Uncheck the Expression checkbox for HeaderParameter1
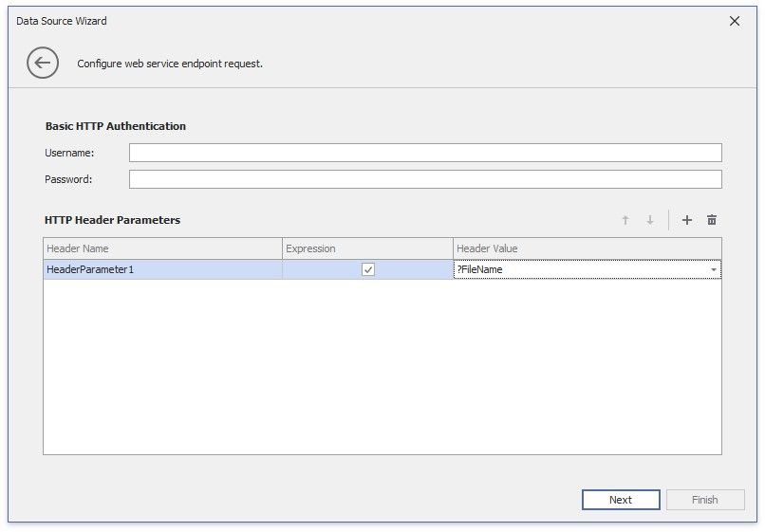 coord(368,269)
